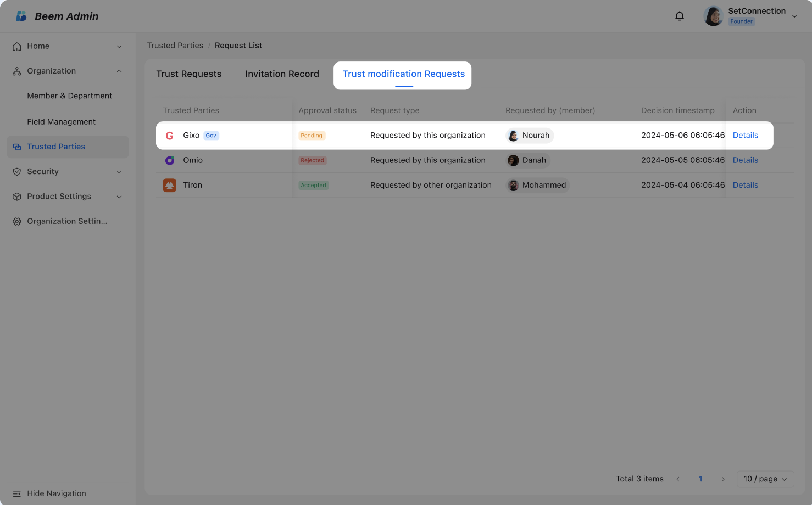812x505 pixels.
Task: Go to Member & Department page
Action: pos(69,96)
